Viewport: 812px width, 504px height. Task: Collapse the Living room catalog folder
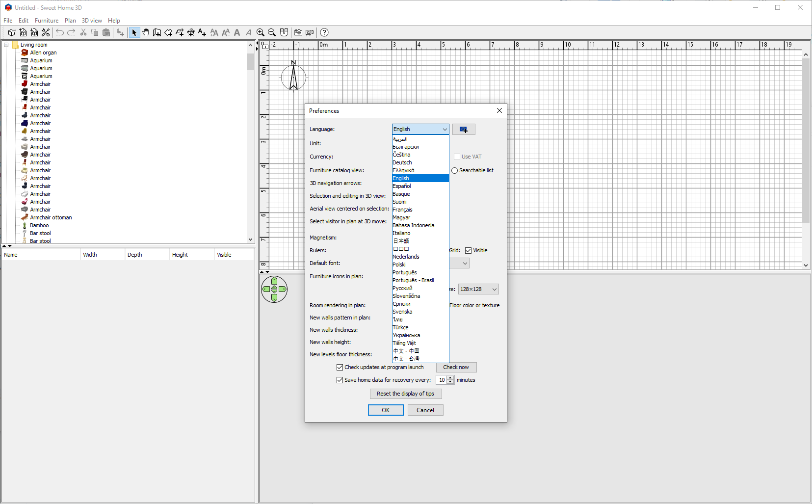click(x=7, y=45)
